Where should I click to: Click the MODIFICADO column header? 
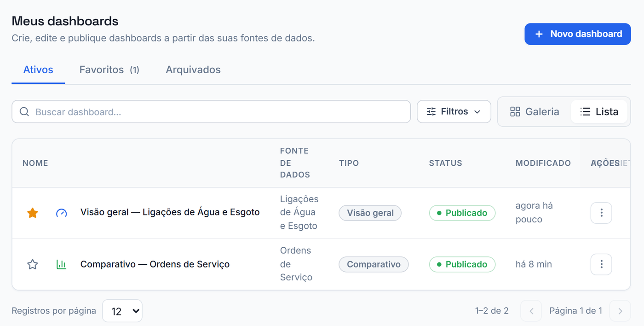point(543,163)
